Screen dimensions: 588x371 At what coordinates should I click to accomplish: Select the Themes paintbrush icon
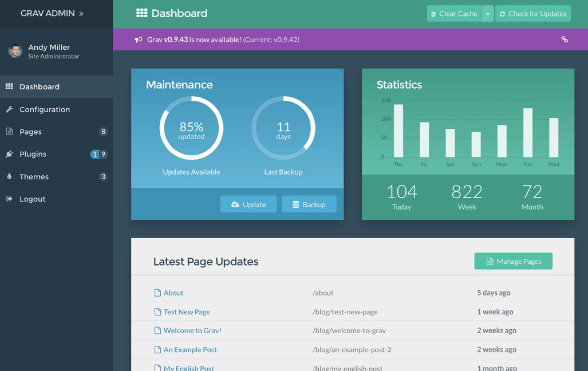[x=8, y=176]
